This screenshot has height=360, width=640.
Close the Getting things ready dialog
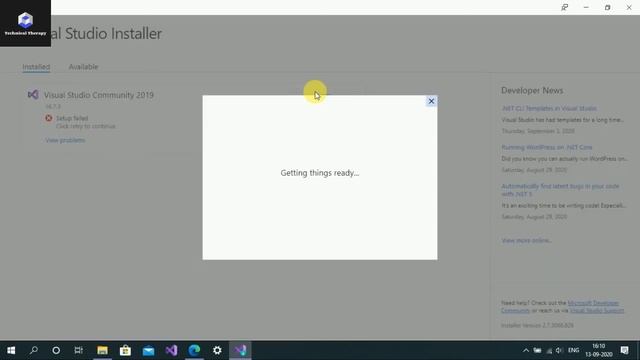click(x=431, y=101)
